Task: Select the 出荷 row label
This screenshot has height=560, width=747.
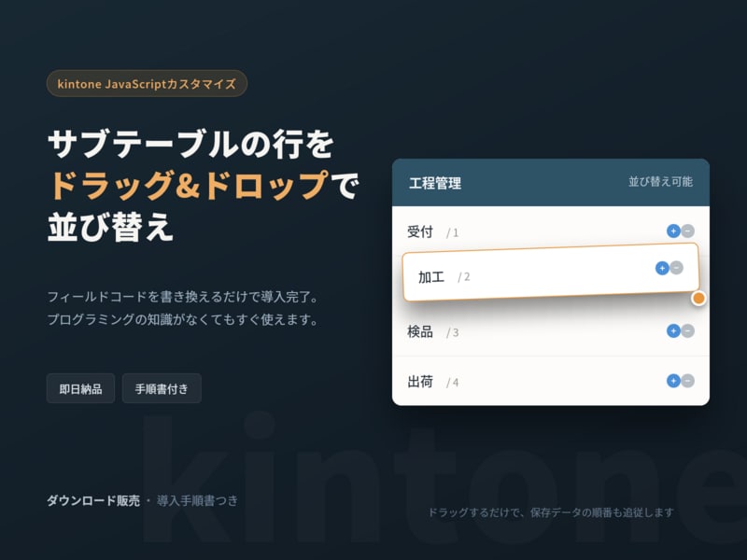Action: 420,382
